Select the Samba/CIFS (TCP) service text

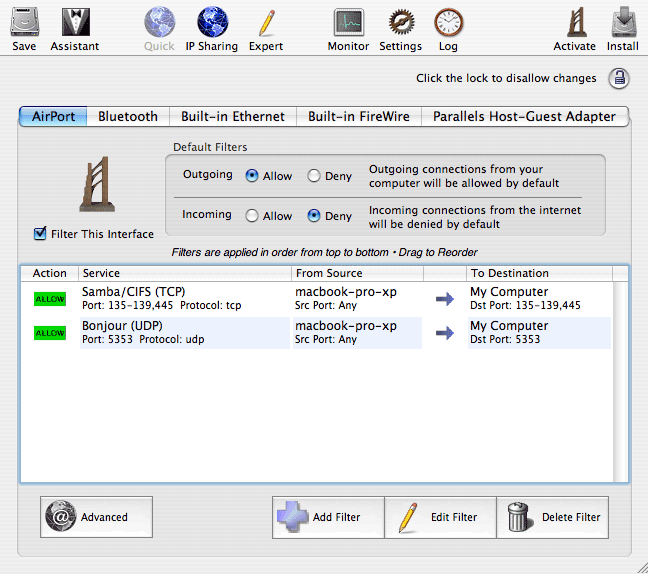click(x=133, y=292)
